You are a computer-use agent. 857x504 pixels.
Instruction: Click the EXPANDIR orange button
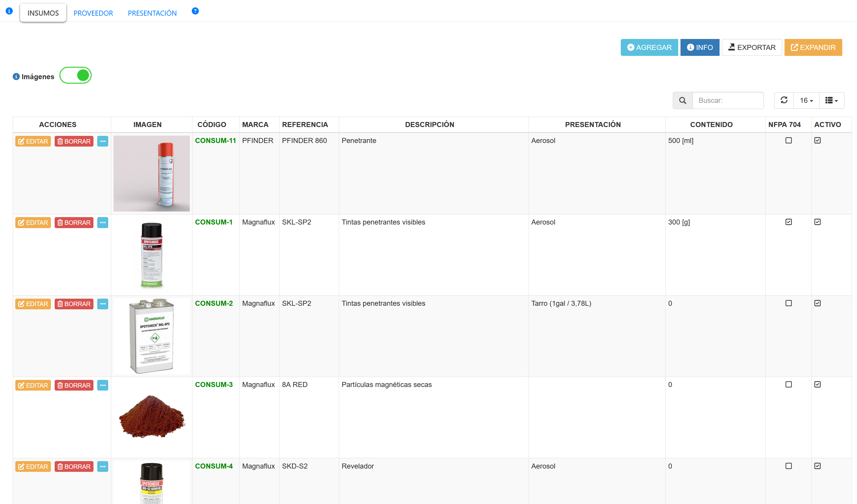[813, 48]
